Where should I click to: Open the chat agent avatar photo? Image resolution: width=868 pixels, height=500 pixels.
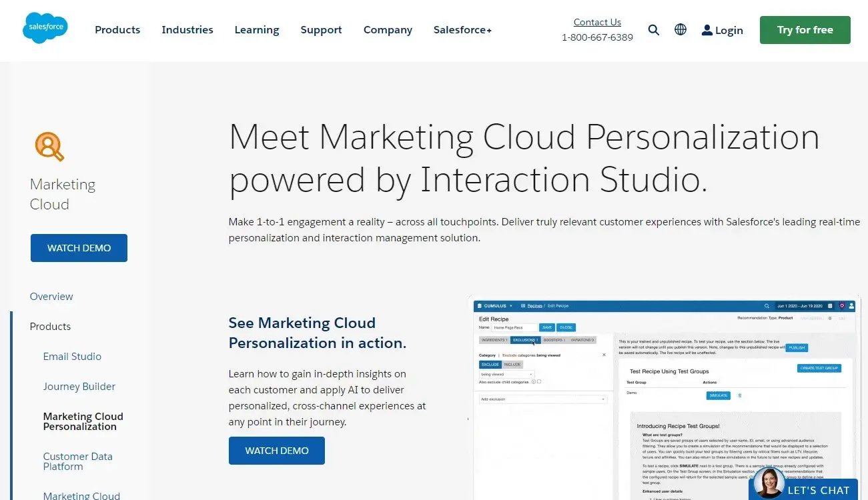point(769,484)
